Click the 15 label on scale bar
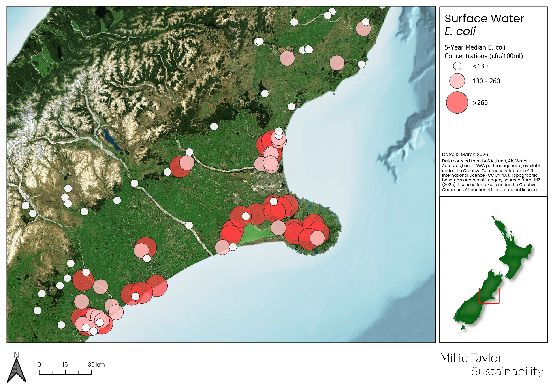555x392 pixels. pos(65,364)
